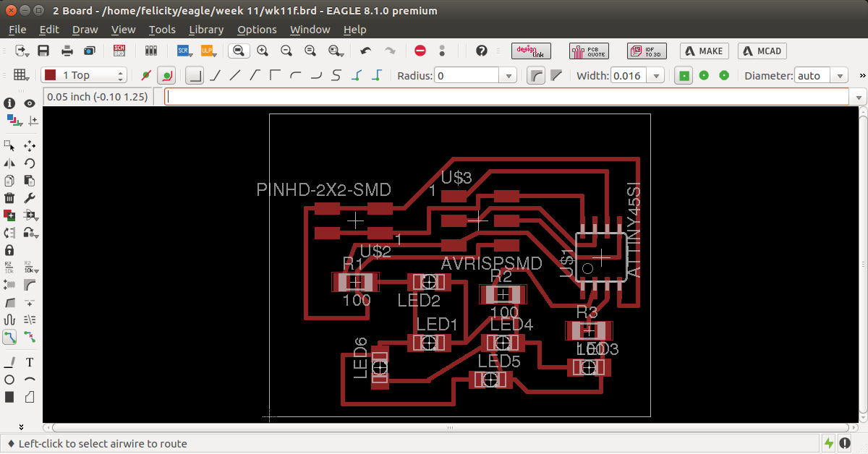This screenshot has height=454, width=868.
Task: Open zoom select dropdown icon
Action: (x=335, y=51)
